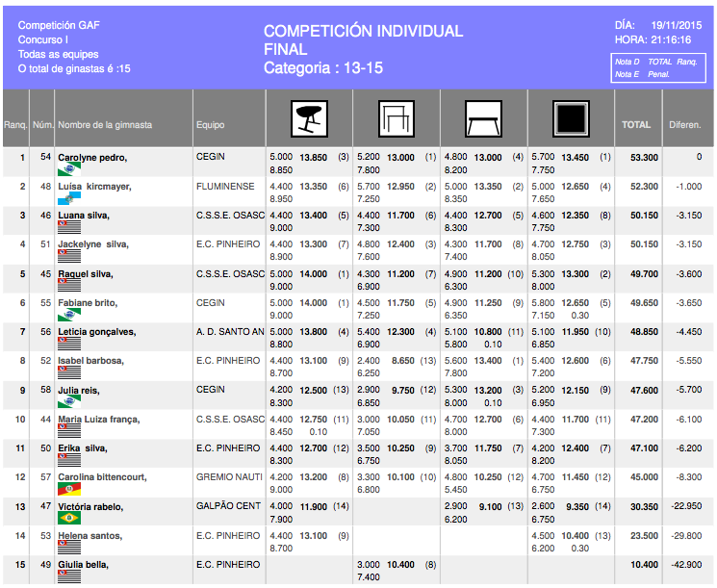Click the flag under Isabel barbosa
This screenshot has width=717, height=588.
pos(69,372)
